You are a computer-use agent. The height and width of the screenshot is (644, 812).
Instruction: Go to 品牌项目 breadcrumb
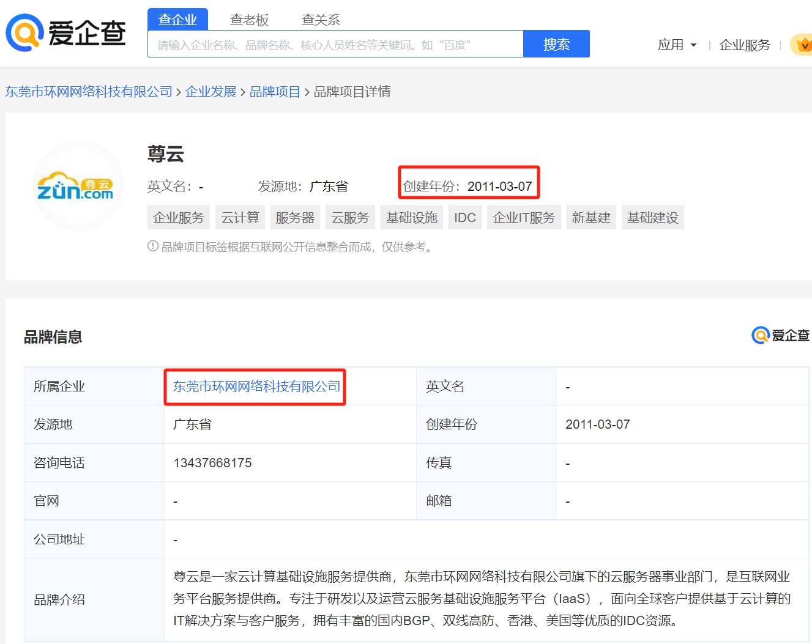tap(275, 91)
